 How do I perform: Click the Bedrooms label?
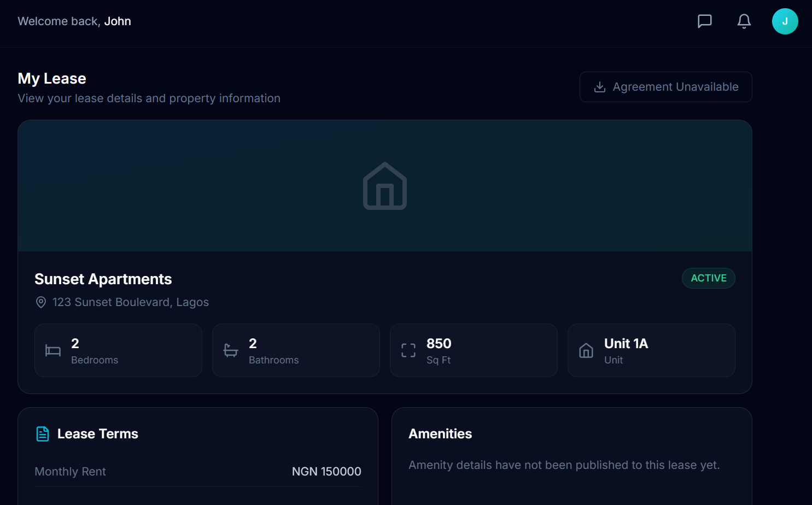[x=95, y=360]
